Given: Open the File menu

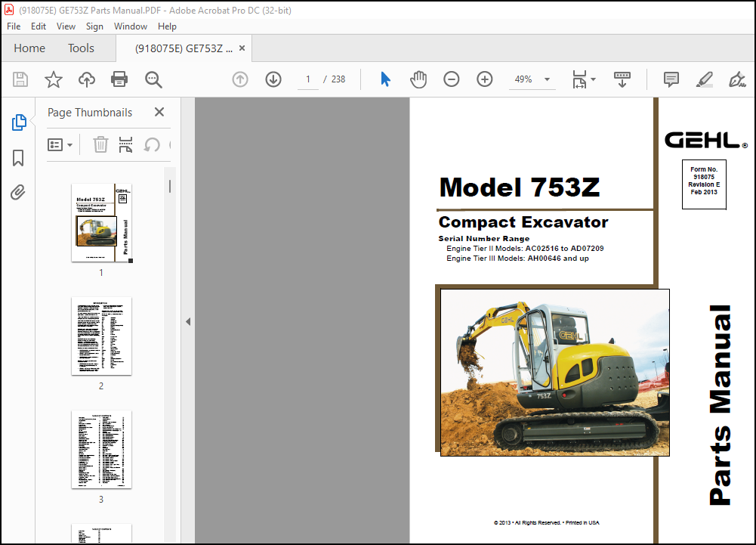Looking at the screenshot, I should (x=14, y=26).
